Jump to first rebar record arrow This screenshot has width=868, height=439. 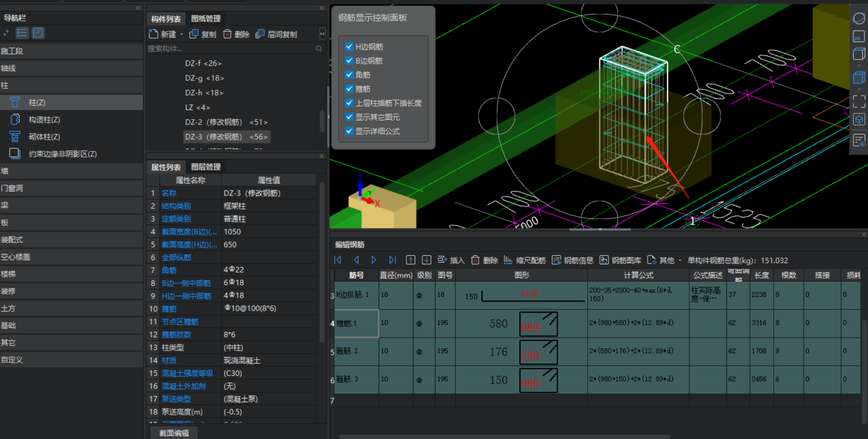(x=338, y=260)
